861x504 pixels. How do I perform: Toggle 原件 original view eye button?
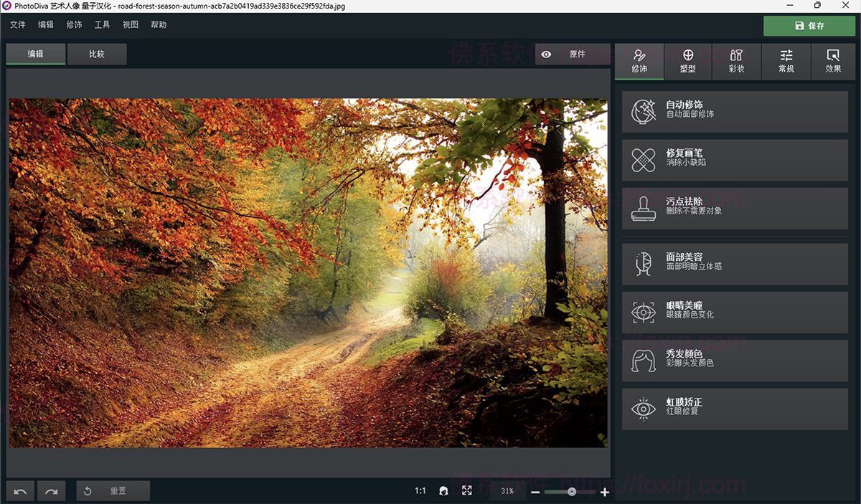point(572,54)
